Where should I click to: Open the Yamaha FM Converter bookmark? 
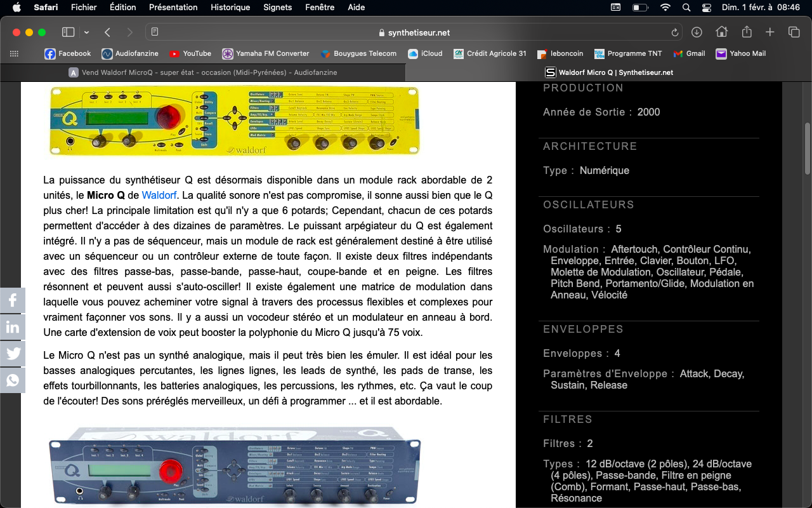(266, 54)
